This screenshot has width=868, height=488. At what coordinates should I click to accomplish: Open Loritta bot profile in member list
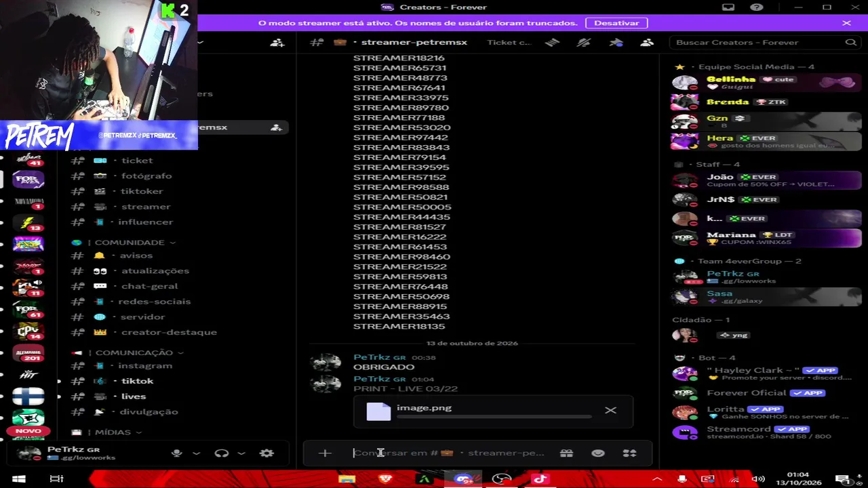pyautogui.click(x=766, y=412)
